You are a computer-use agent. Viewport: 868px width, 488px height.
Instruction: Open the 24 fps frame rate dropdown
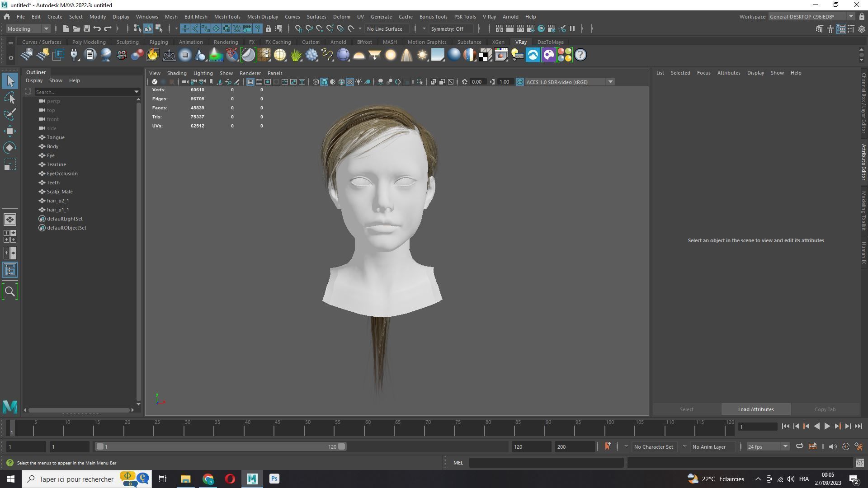point(767,446)
